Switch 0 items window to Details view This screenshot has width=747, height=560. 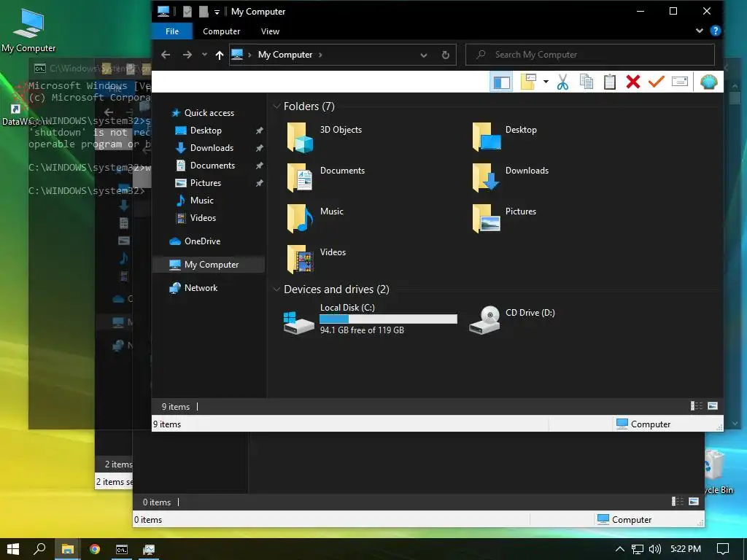(677, 501)
